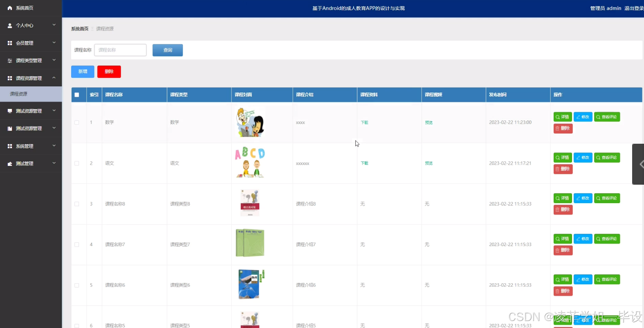The width and height of the screenshot is (644, 328).
Task: Open the 系统首页 sidebar item
Action: 31,8
